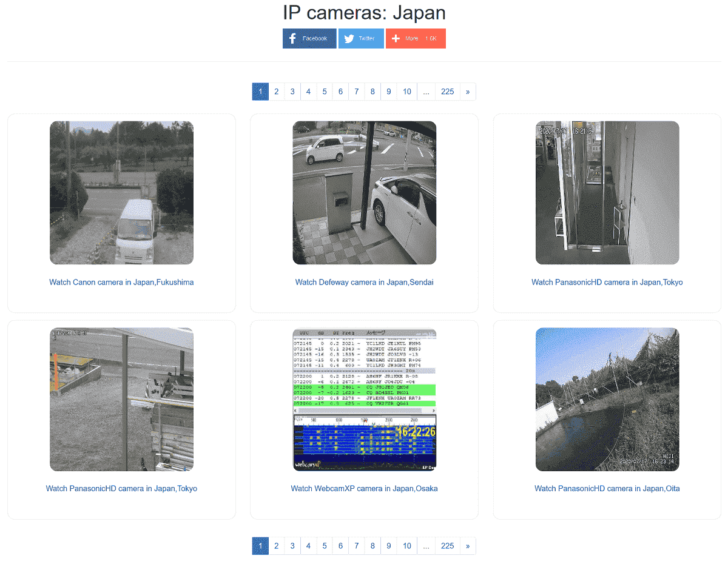Open the Oita pond camera thumbnail

[x=607, y=399]
